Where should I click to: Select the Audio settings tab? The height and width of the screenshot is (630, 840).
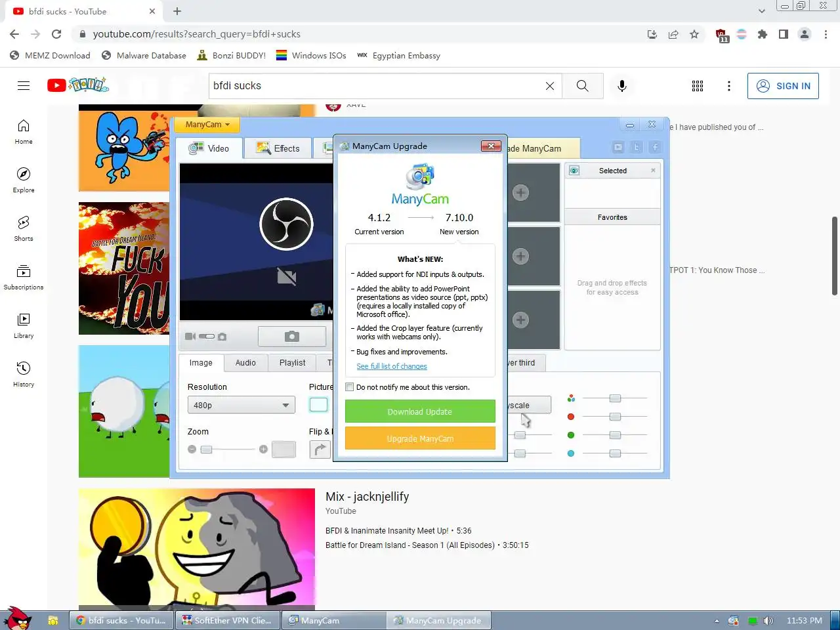(x=245, y=363)
